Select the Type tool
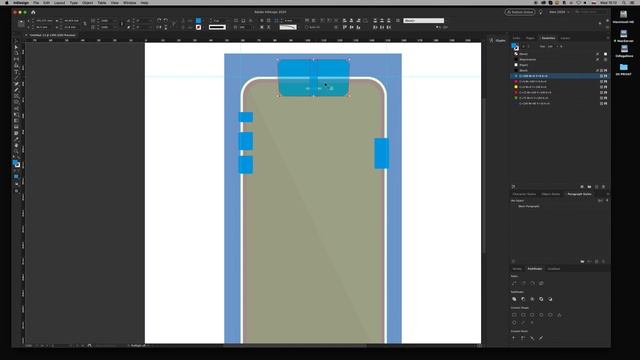 click(16, 71)
